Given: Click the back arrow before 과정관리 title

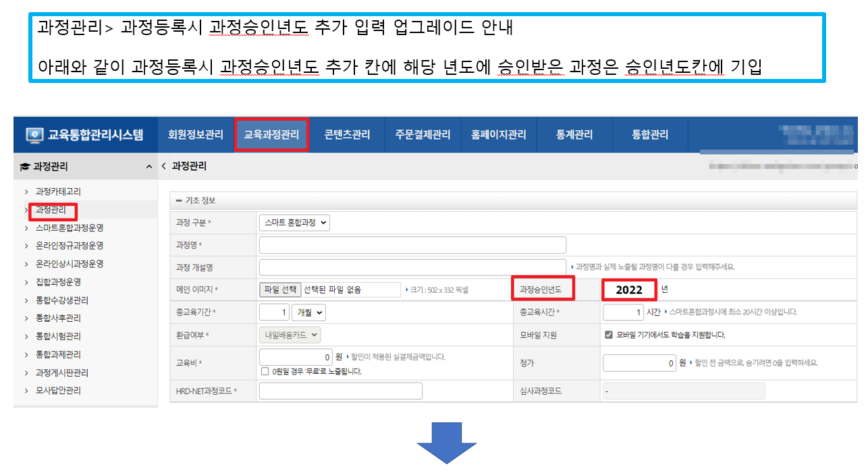Looking at the screenshot, I should point(164,166).
